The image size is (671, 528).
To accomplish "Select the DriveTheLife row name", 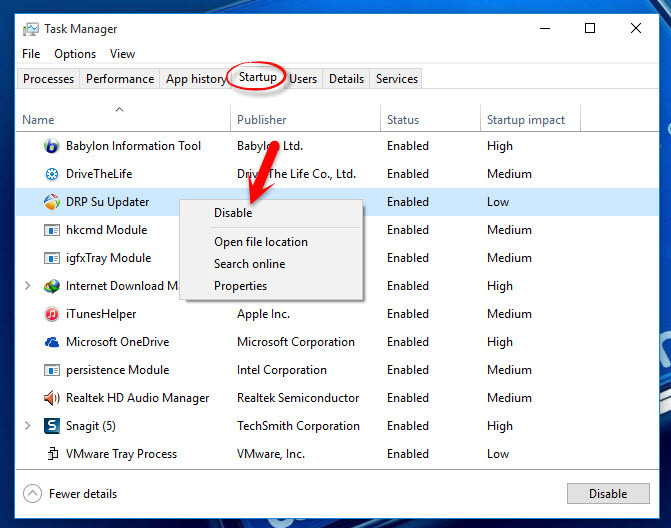I will (99, 174).
